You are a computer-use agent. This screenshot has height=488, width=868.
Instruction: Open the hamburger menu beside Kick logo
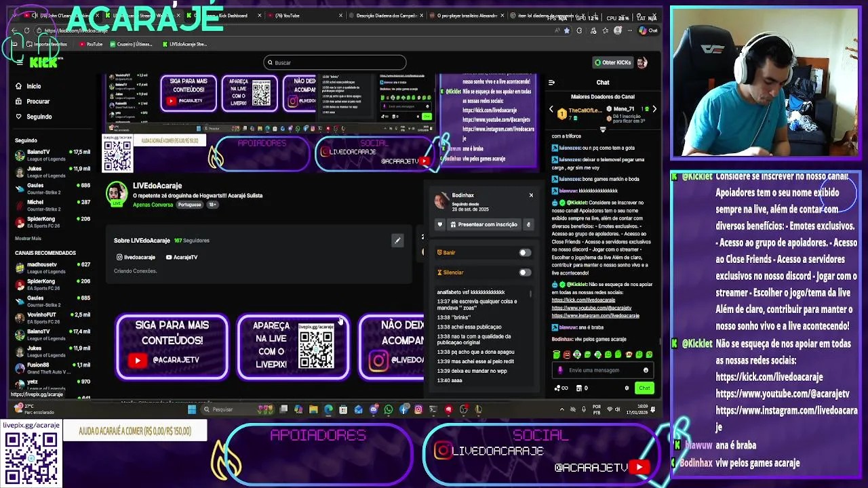coord(20,62)
